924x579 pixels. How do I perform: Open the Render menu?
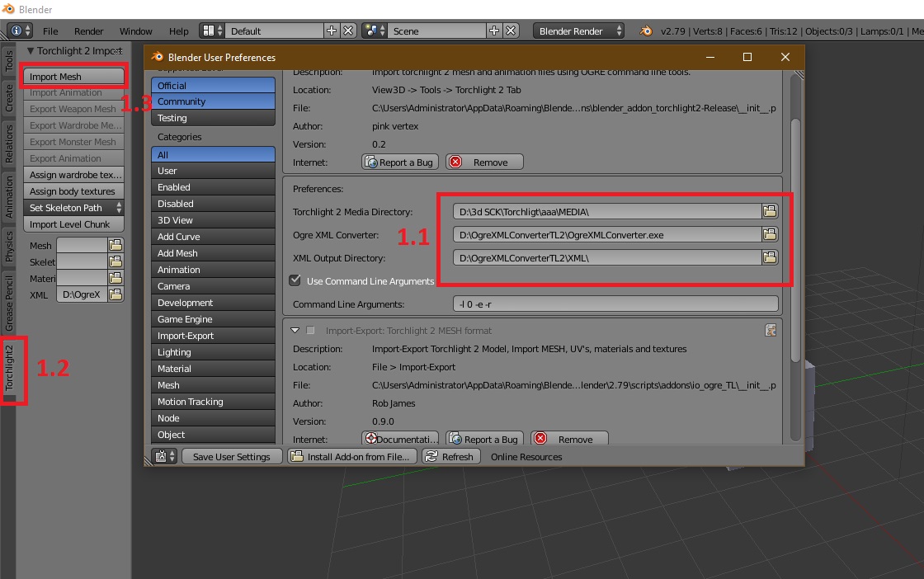click(89, 31)
